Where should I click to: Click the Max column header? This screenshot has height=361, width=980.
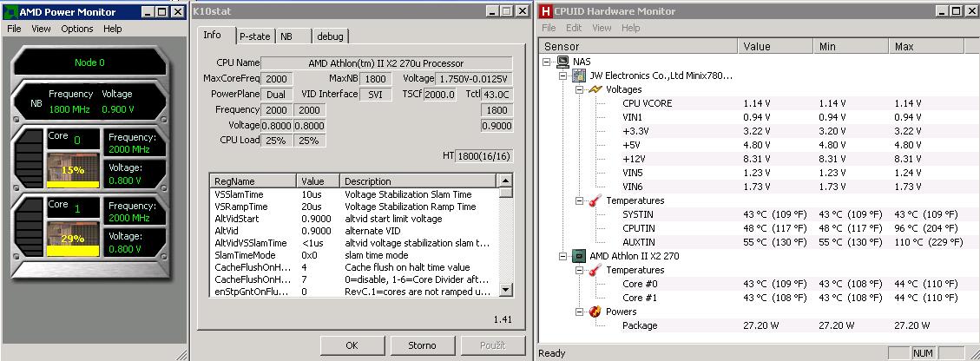(x=926, y=46)
